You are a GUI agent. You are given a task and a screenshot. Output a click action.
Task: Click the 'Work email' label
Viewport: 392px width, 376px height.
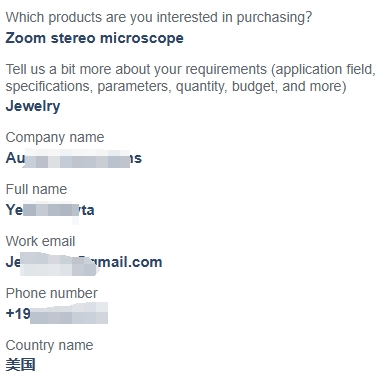pos(40,241)
